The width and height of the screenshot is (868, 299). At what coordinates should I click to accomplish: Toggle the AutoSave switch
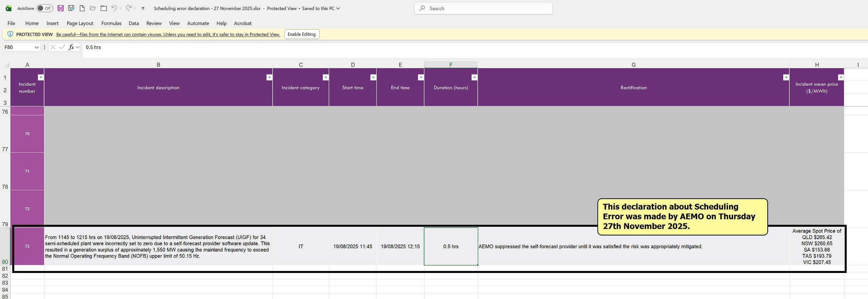45,8
